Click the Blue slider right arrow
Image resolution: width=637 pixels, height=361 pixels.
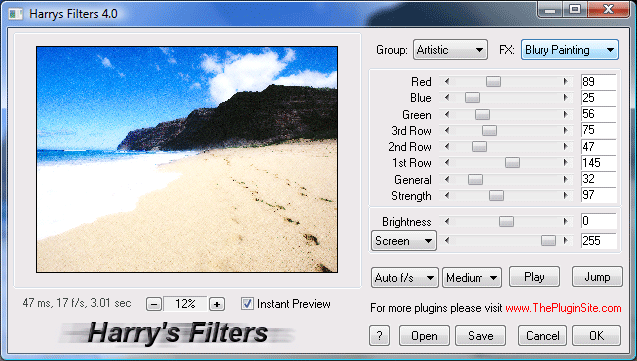click(566, 98)
